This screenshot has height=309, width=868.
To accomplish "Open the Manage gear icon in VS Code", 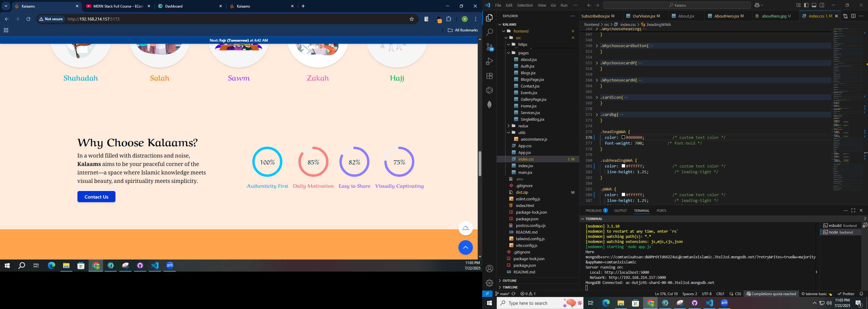I will [x=489, y=283].
